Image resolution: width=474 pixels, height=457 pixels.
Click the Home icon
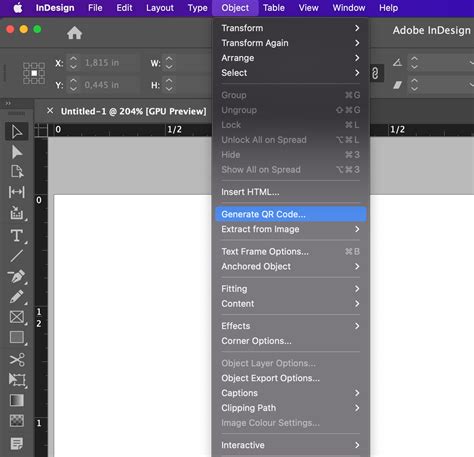point(74,33)
